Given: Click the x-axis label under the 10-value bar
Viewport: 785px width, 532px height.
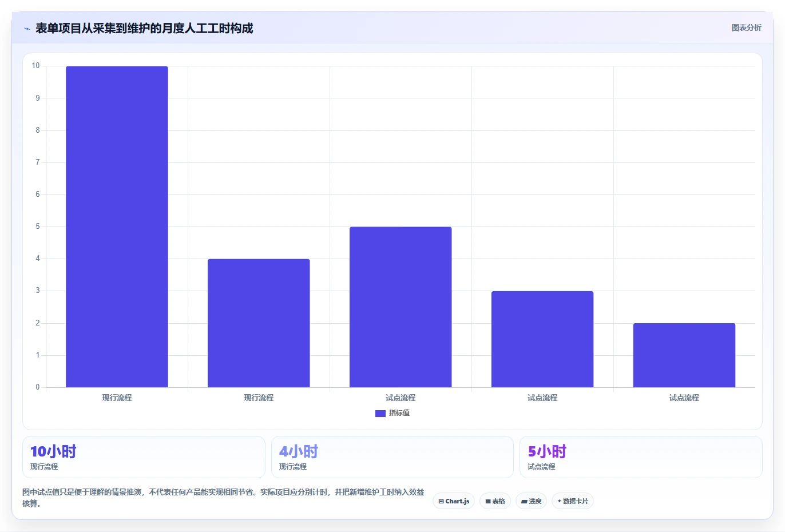Looking at the screenshot, I should pyautogui.click(x=117, y=398).
